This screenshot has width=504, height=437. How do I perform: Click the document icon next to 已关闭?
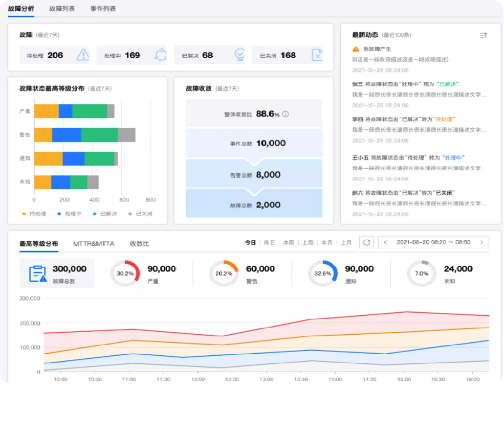318,55
